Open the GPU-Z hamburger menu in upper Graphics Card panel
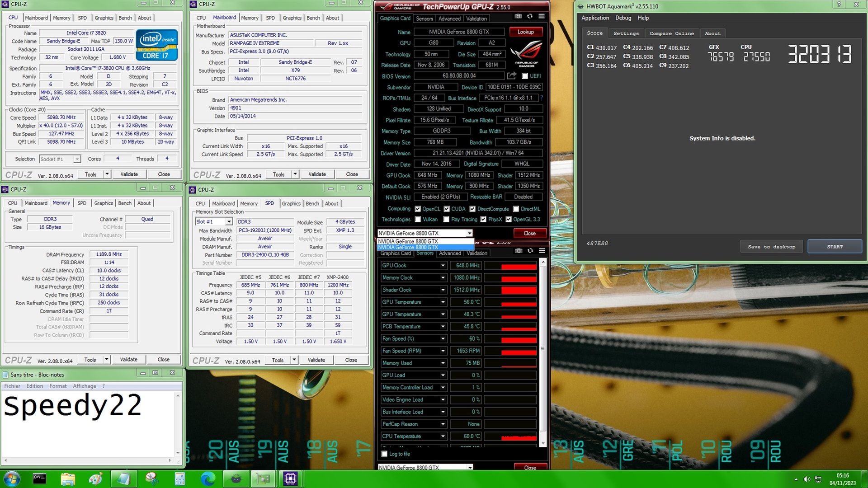Screen dimensions: 868x488 coord(541,16)
